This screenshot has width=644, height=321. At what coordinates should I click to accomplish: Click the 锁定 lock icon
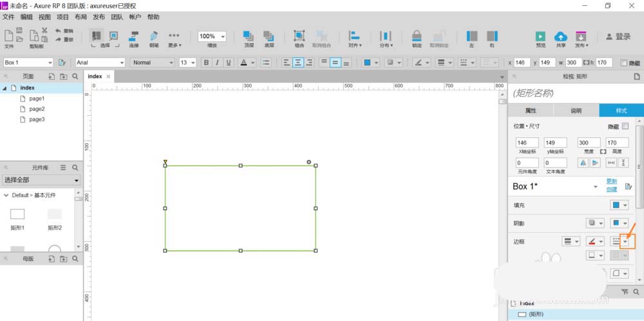click(417, 36)
